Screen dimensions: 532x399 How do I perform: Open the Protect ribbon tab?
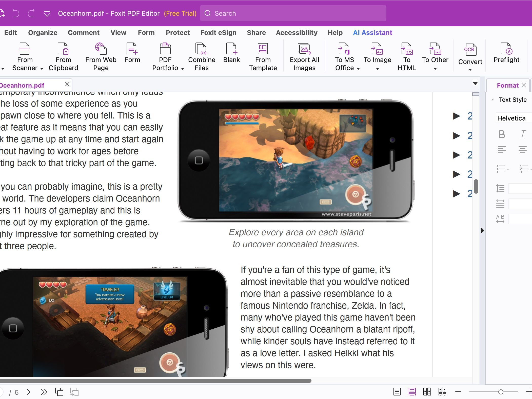(178, 33)
